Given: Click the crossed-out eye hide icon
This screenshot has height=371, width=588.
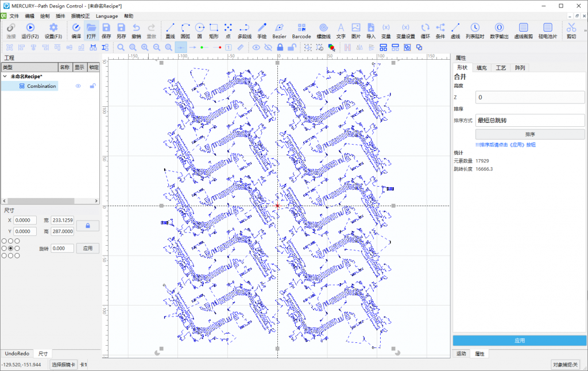Looking at the screenshot, I should tap(268, 48).
